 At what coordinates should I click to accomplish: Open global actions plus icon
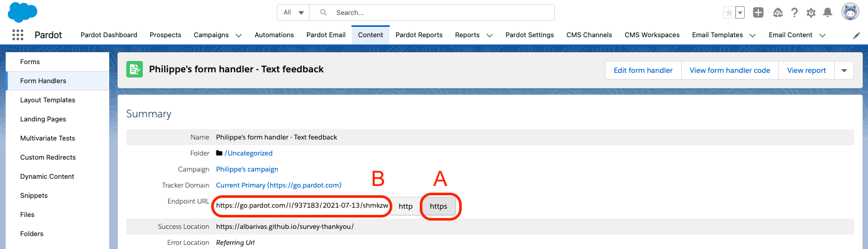tap(758, 12)
